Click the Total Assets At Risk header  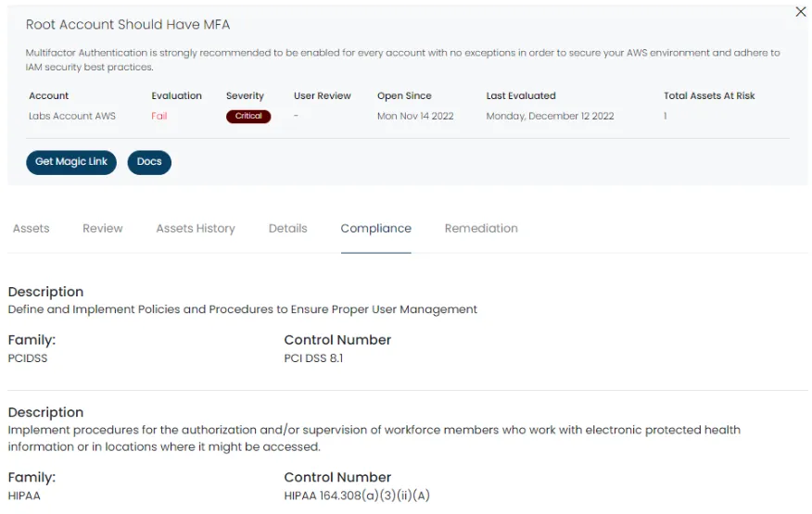coord(710,95)
